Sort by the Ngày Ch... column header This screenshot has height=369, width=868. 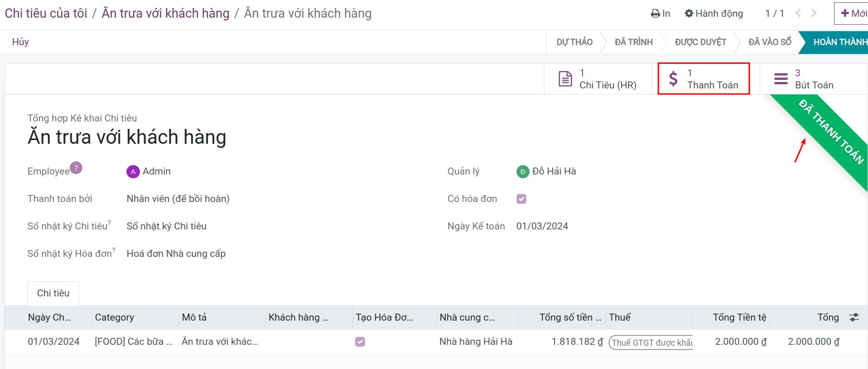(49, 317)
